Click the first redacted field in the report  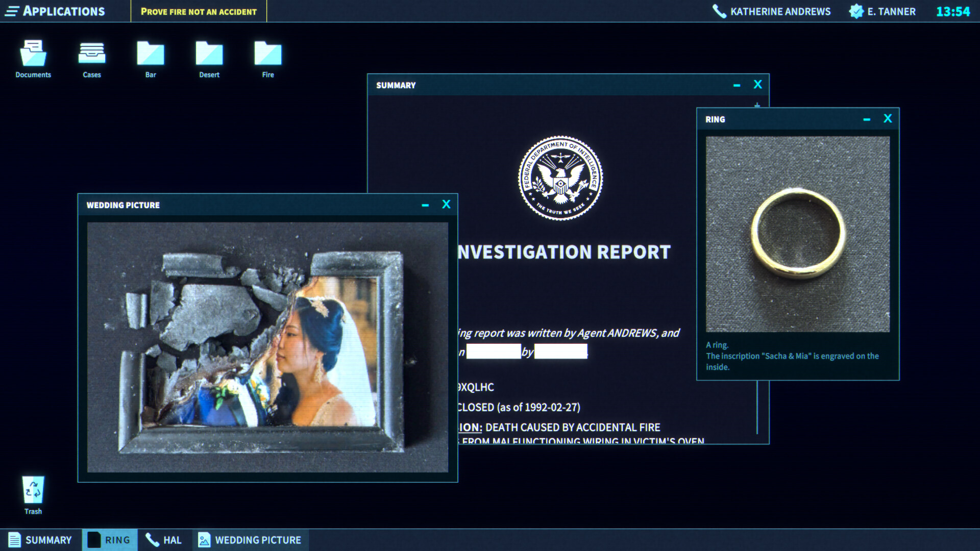pos(493,351)
